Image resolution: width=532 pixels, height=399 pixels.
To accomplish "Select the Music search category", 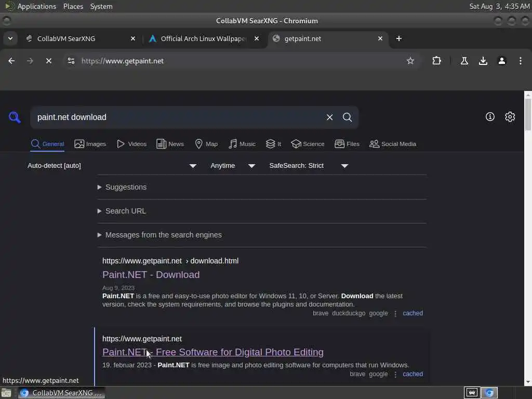I will (x=242, y=144).
